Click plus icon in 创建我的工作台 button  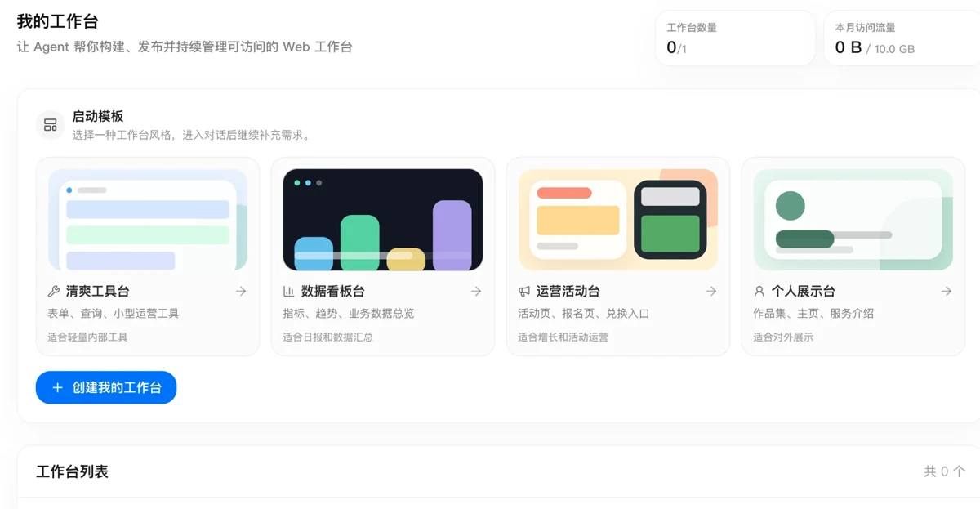[x=57, y=387]
